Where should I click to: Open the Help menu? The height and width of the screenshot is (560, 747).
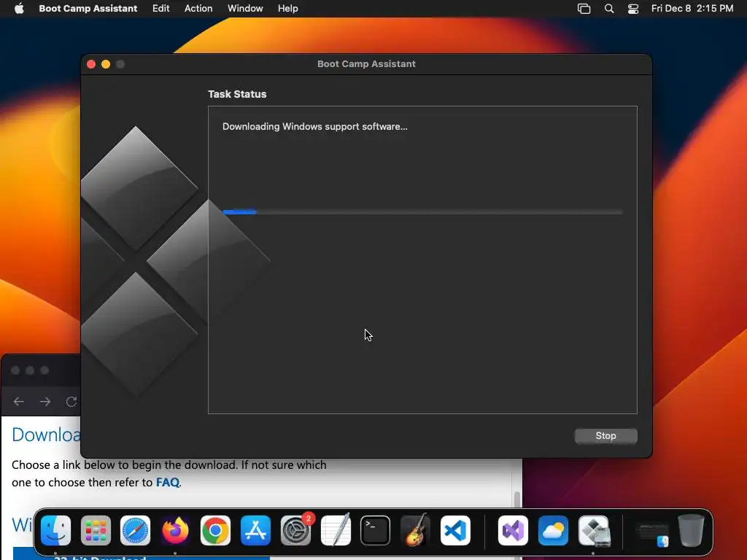tap(287, 9)
